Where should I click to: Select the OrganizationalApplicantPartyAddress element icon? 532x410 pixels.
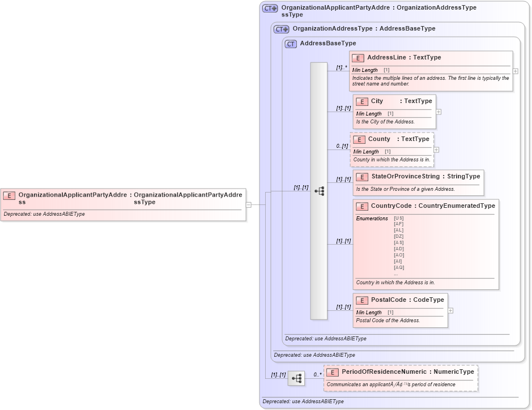(8, 195)
